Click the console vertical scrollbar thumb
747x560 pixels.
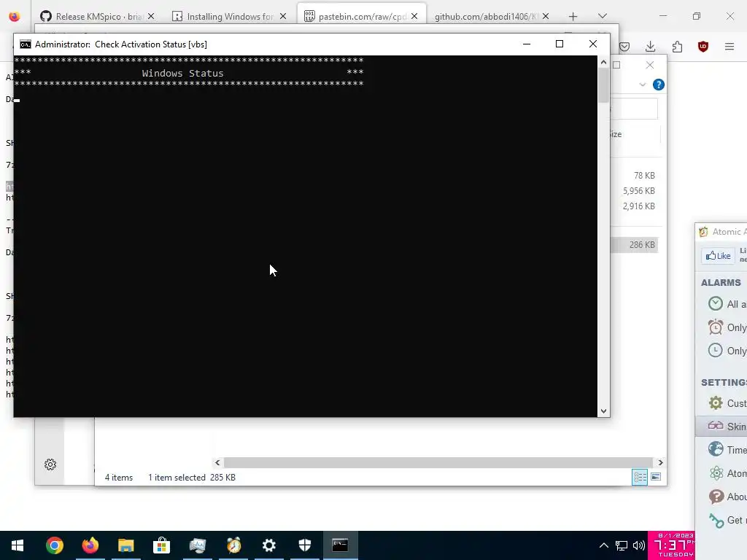click(603, 85)
